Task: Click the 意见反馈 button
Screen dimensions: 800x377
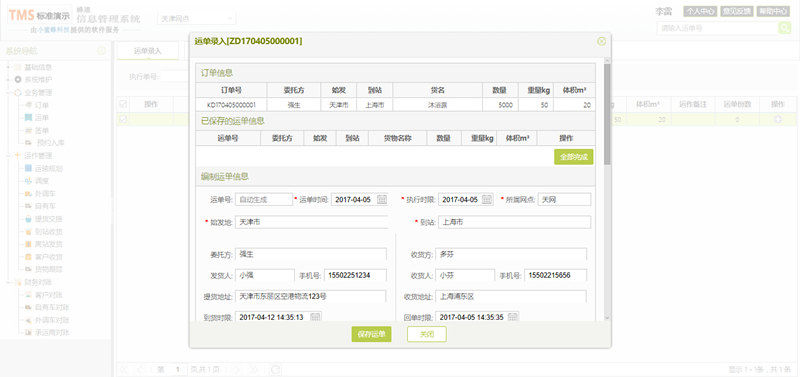Action: [736, 11]
